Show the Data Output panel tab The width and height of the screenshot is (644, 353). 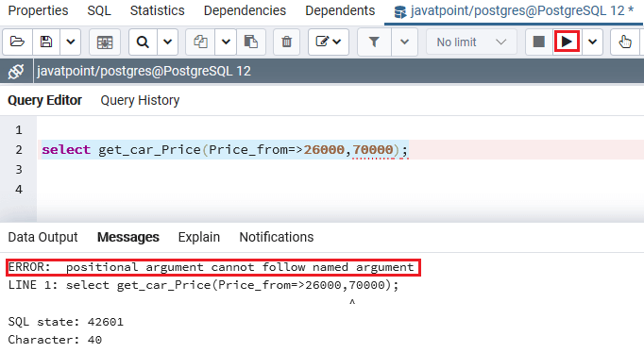tap(42, 237)
